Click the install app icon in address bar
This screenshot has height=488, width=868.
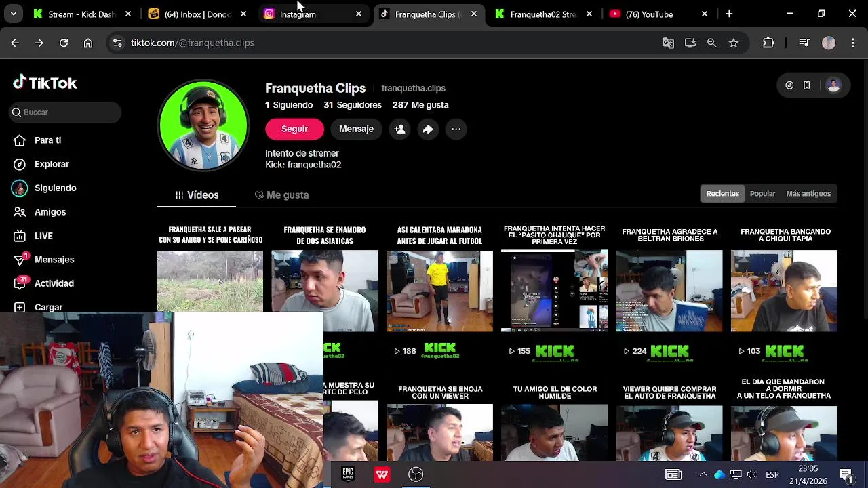690,43
